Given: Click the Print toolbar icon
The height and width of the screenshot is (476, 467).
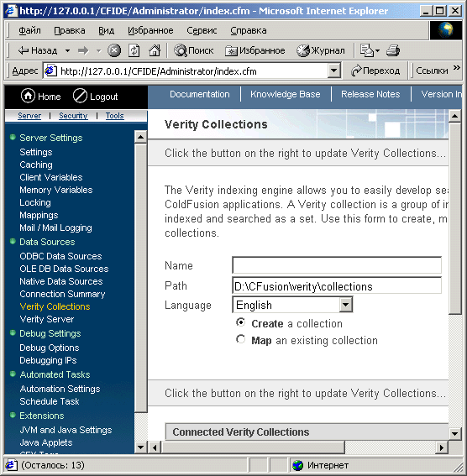Looking at the screenshot, I should coord(393,50).
